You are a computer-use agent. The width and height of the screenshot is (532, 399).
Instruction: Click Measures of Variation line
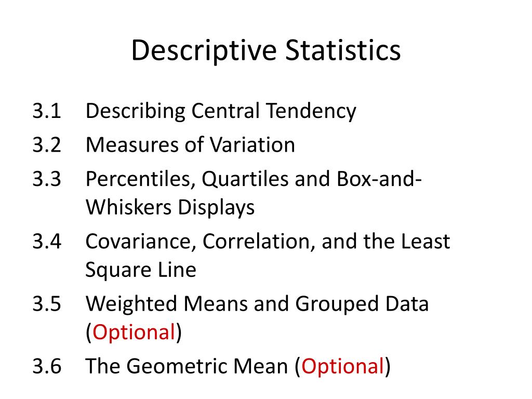click(190, 145)
